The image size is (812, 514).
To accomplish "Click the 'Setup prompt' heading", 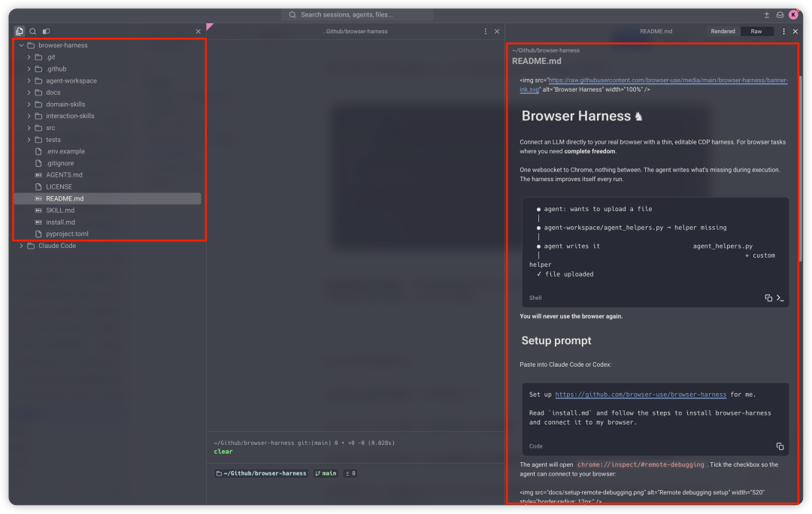I will (556, 340).
